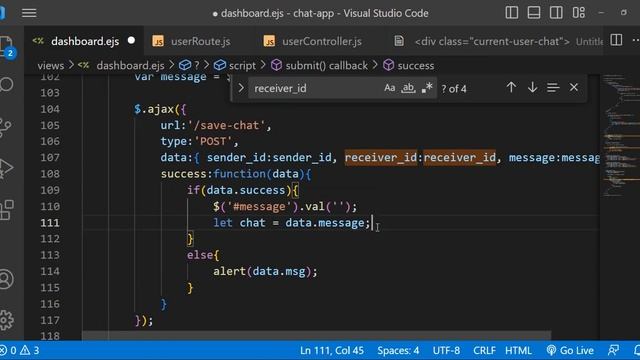The image size is (640, 360).
Task: Open the editor More Actions menu
Action: (x=636, y=40)
